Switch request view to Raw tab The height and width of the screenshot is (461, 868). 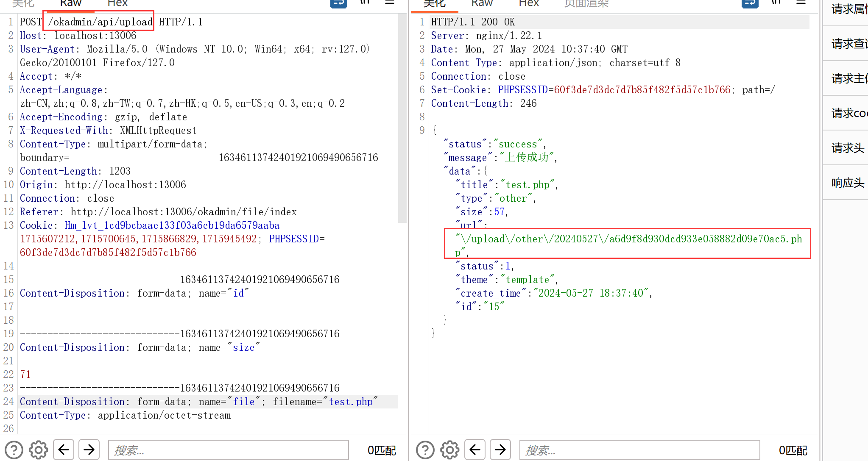(70, 3)
